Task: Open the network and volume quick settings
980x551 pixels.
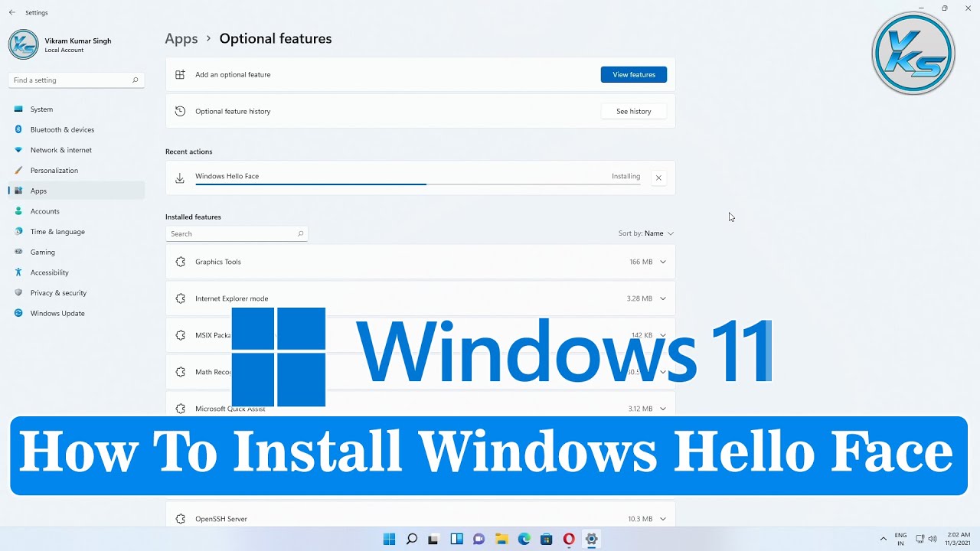Action: pyautogui.click(x=926, y=539)
